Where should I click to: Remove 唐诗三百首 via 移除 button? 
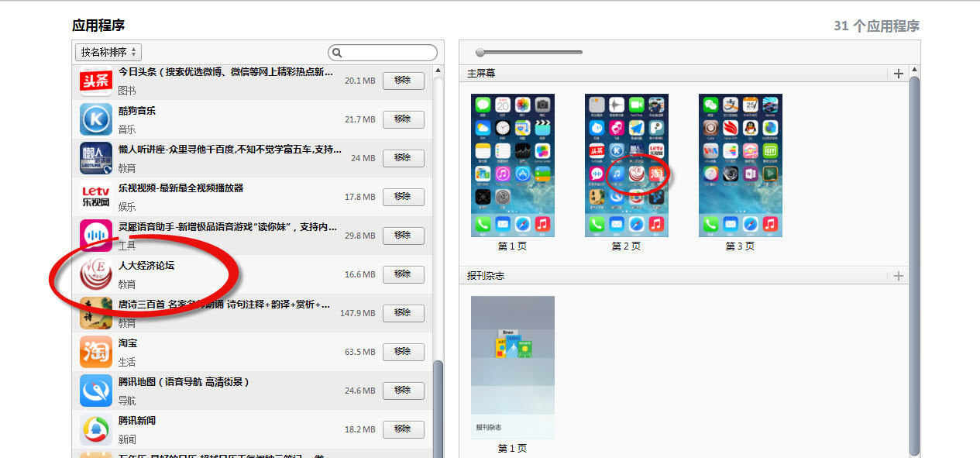pos(404,313)
